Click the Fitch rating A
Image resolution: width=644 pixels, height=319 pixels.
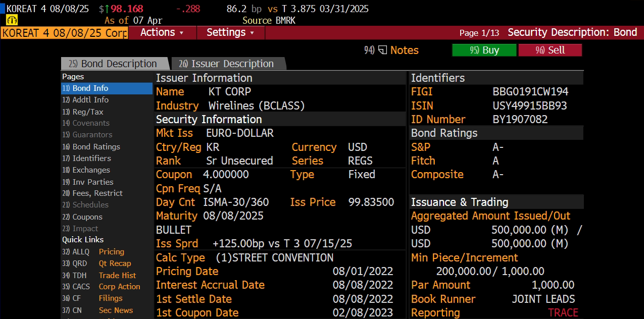pyautogui.click(x=496, y=161)
